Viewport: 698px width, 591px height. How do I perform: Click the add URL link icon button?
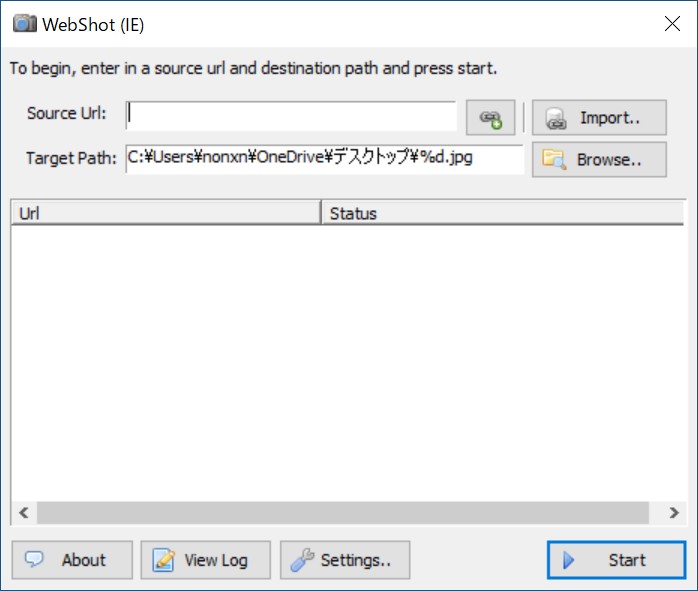coord(490,117)
